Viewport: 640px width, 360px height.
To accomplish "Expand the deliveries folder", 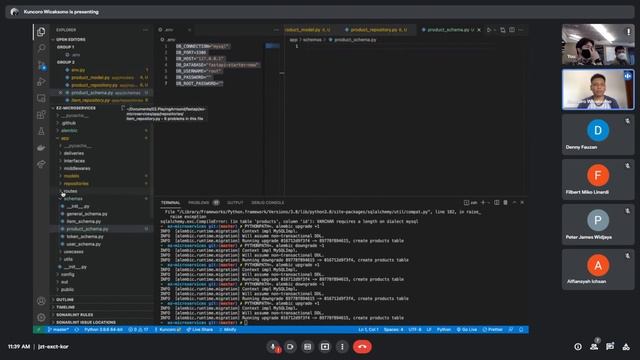I will tap(73, 153).
